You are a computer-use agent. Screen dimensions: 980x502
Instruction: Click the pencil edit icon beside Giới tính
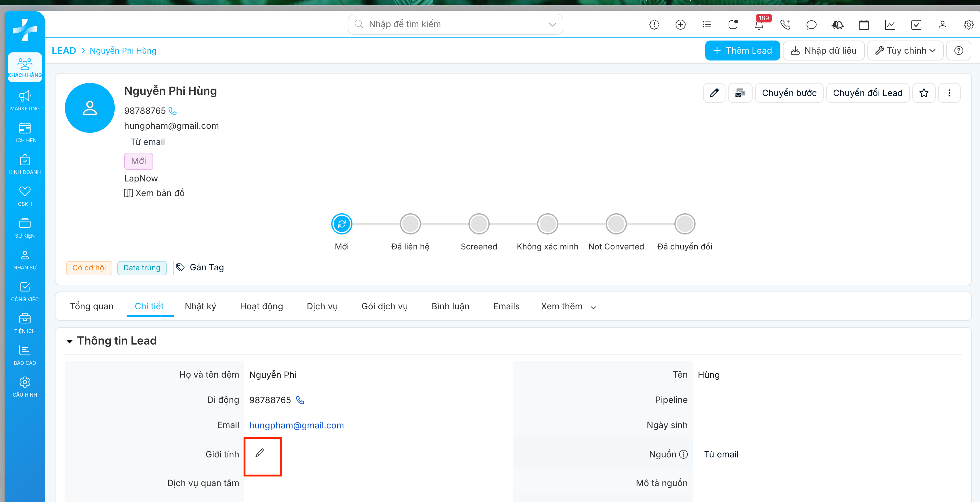(x=260, y=452)
